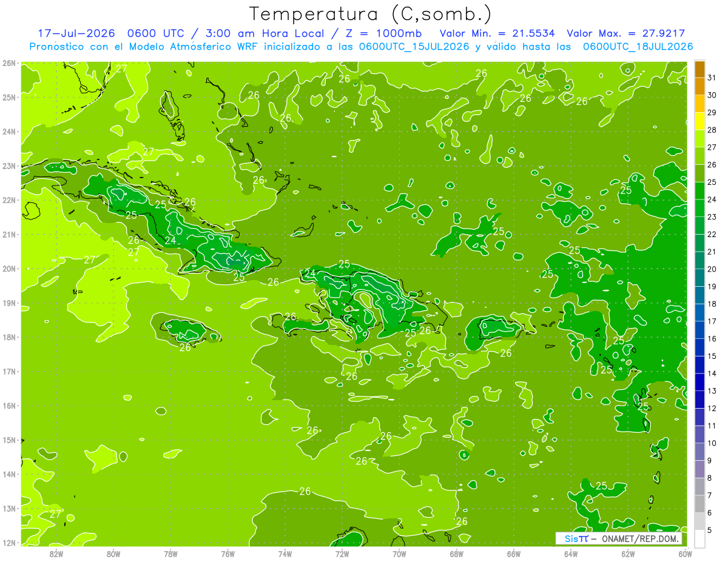Click the 60W longitude axis label
The height and width of the screenshot is (562, 728).
[686, 554]
